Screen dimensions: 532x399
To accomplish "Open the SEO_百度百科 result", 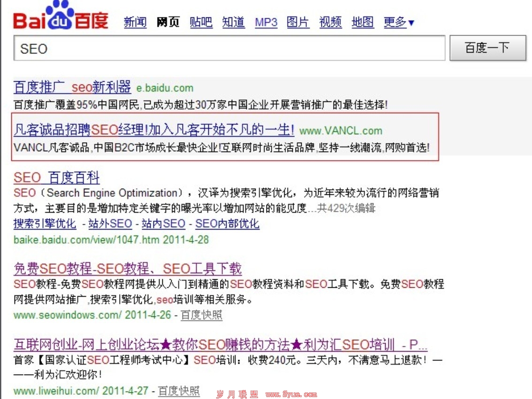I will [x=57, y=177].
